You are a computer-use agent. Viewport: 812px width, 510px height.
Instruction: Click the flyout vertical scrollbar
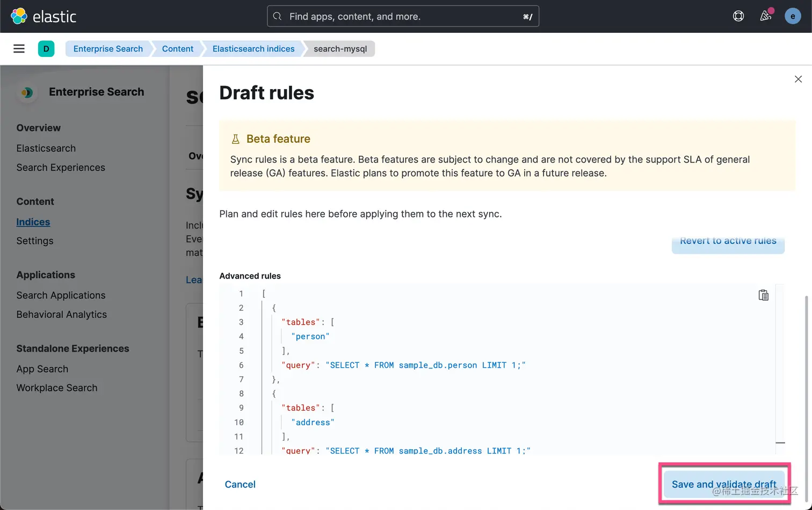pyautogui.click(x=806, y=376)
